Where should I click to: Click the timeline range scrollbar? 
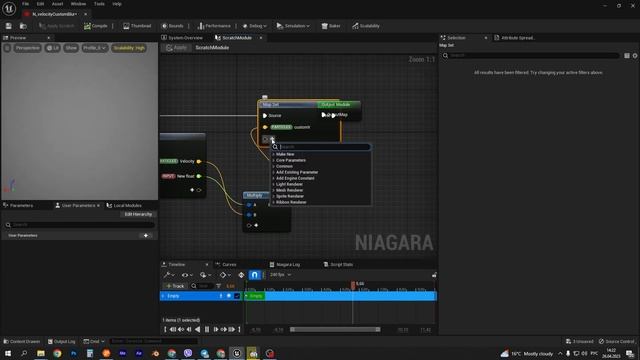(x=335, y=329)
